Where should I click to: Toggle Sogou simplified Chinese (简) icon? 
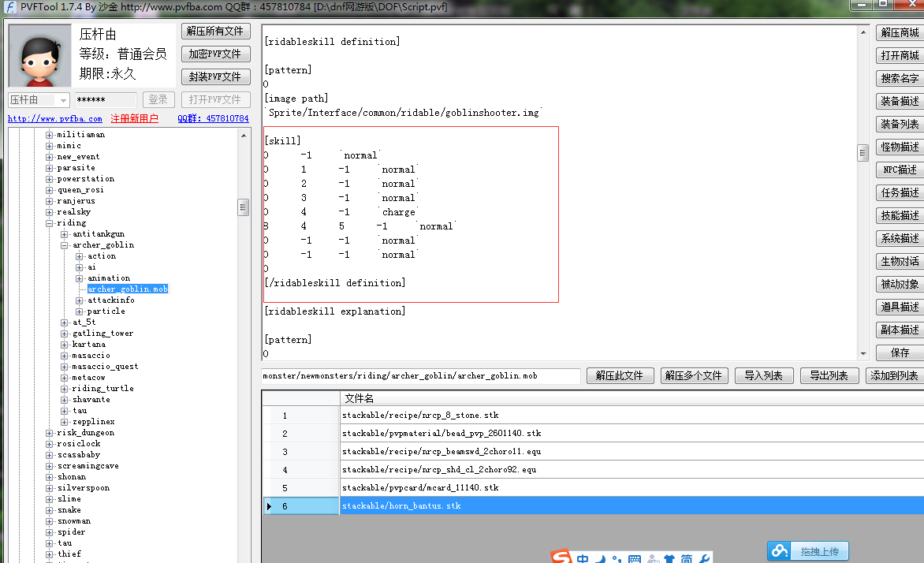pyautogui.click(x=687, y=559)
